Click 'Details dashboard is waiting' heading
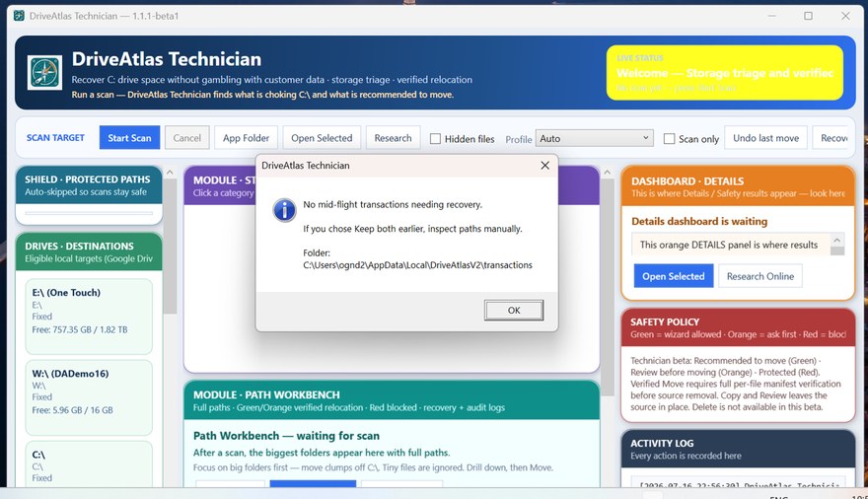The image size is (868, 499). coord(699,221)
